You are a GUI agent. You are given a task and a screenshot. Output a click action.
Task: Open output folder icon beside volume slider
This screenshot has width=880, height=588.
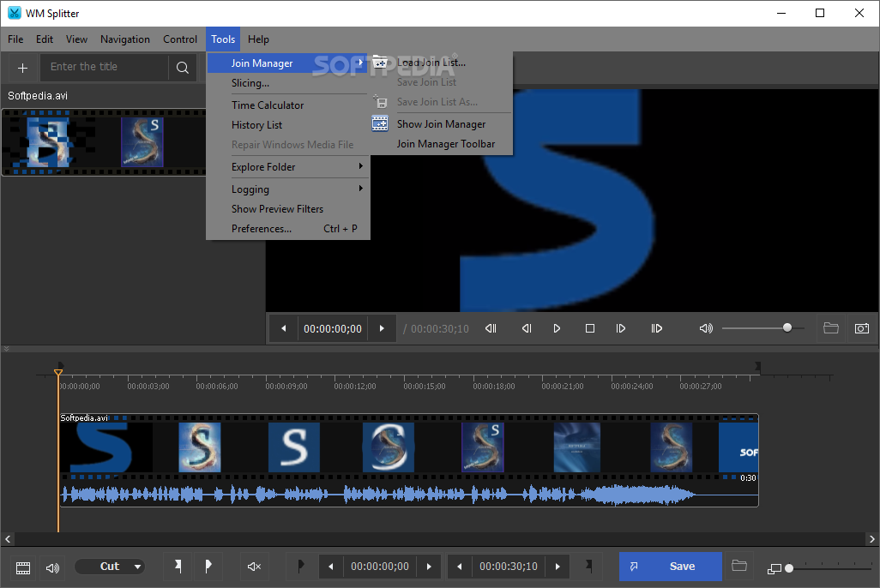(830, 328)
